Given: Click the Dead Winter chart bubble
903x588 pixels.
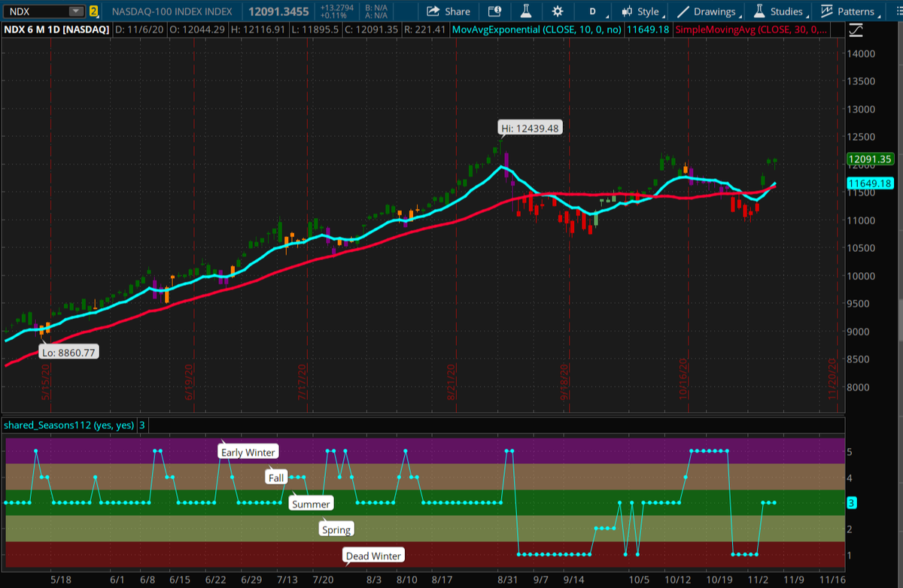Looking at the screenshot, I should [x=374, y=556].
